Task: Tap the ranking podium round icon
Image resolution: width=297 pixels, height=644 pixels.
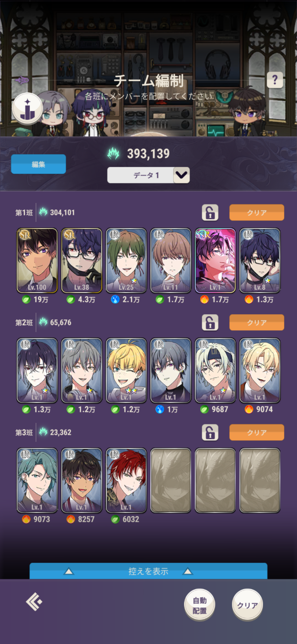Action: click(x=27, y=109)
